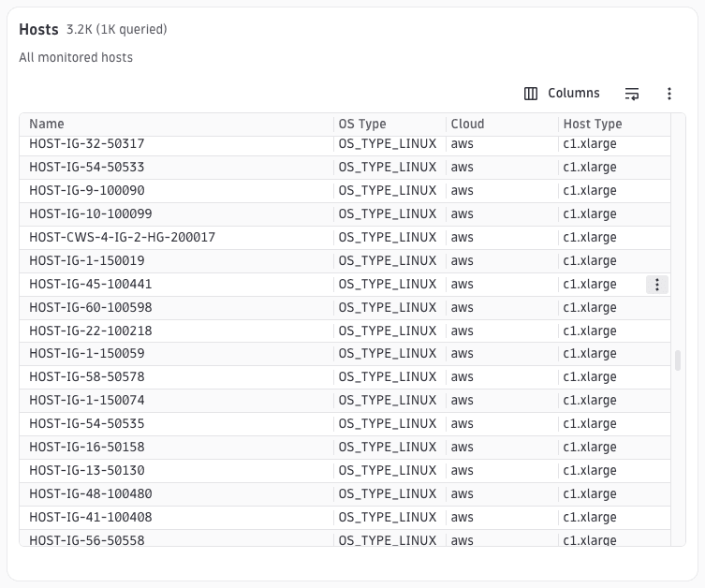The width and height of the screenshot is (705, 588).
Task: Select host HOST-IG-1-150074
Action: coord(87,400)
